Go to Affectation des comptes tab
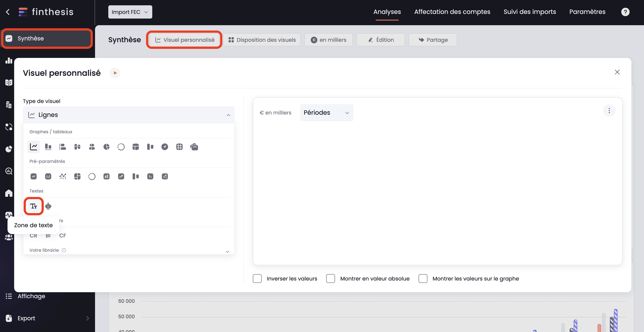 pyautogui.click(x=452, y=12)
